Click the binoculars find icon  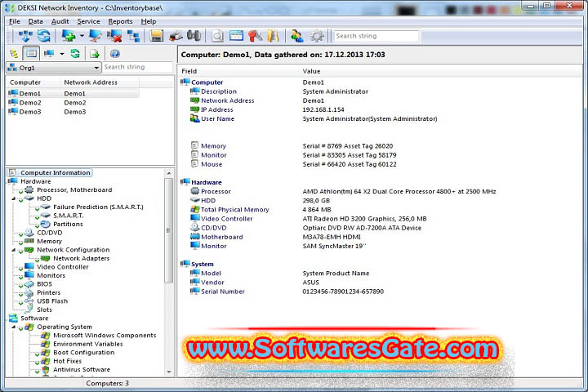click(194, 36)
